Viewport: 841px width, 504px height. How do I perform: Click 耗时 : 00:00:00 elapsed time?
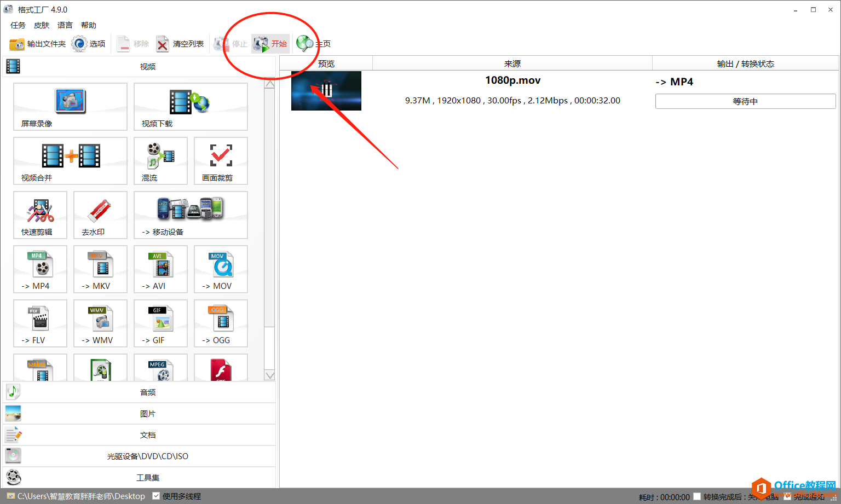(x=664, y=497)
